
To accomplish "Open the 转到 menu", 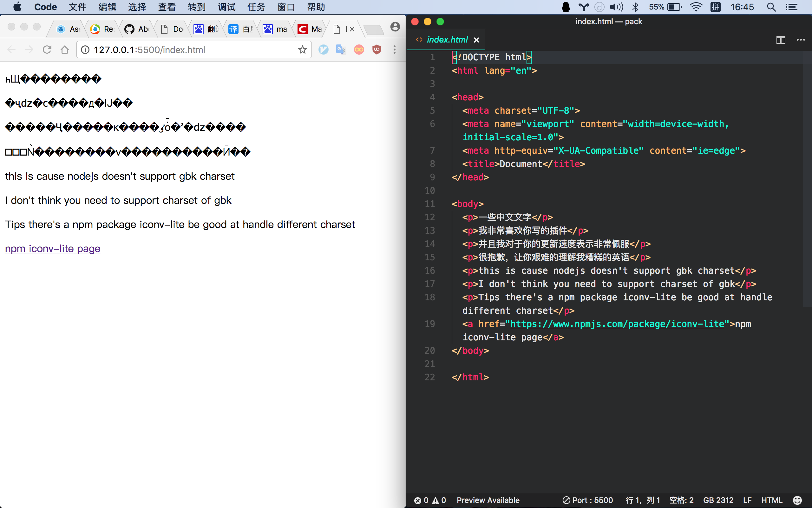I will (x=197, y=7).
